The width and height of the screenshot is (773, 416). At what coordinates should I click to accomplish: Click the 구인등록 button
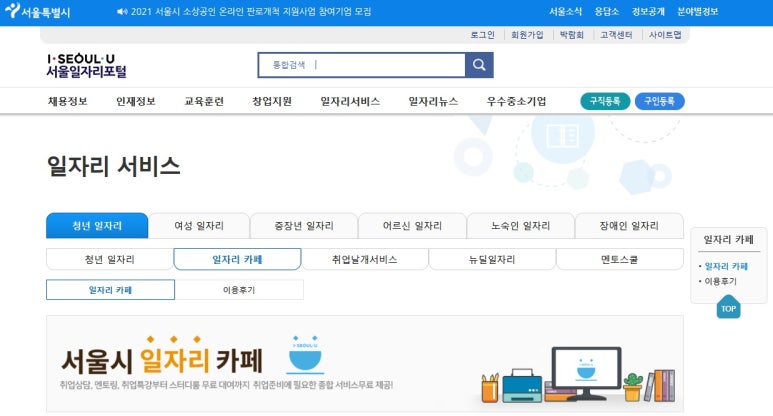660,101
